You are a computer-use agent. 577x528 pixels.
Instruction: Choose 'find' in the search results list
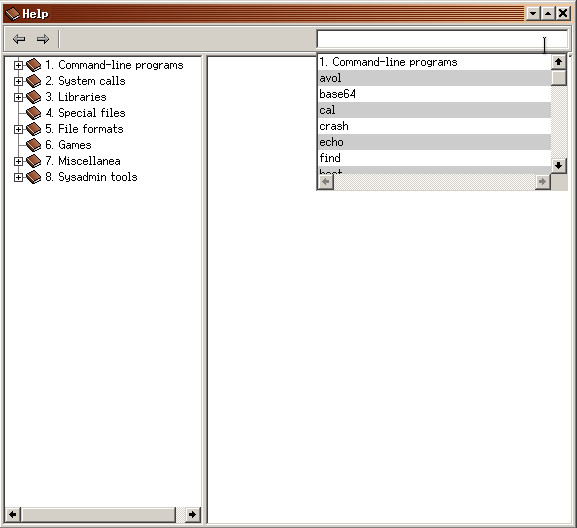(434, 158)
